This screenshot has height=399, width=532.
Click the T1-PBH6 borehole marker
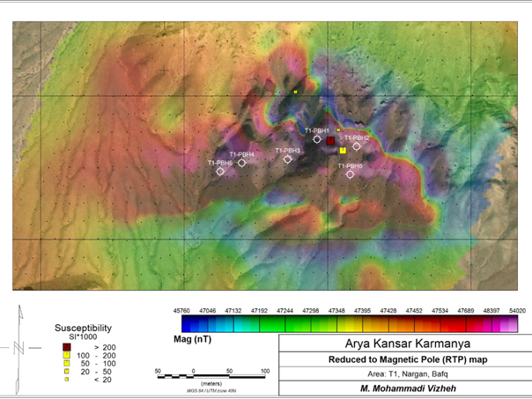point(220,172)
